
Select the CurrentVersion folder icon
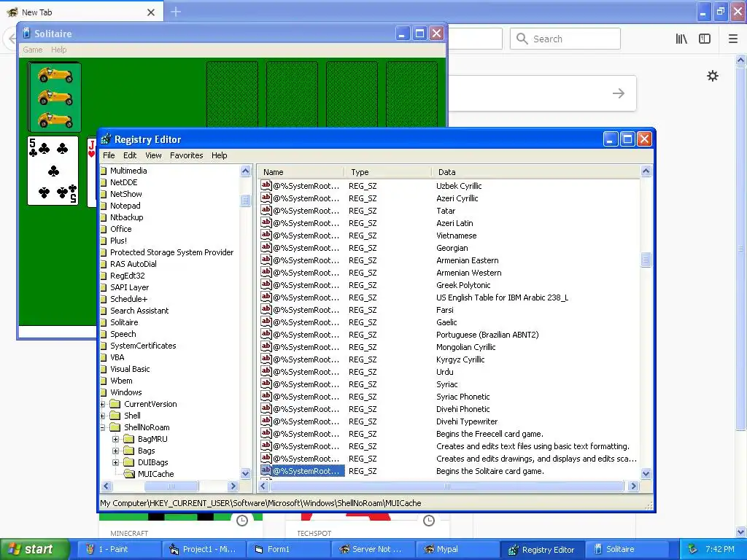(x=115, y=404)
